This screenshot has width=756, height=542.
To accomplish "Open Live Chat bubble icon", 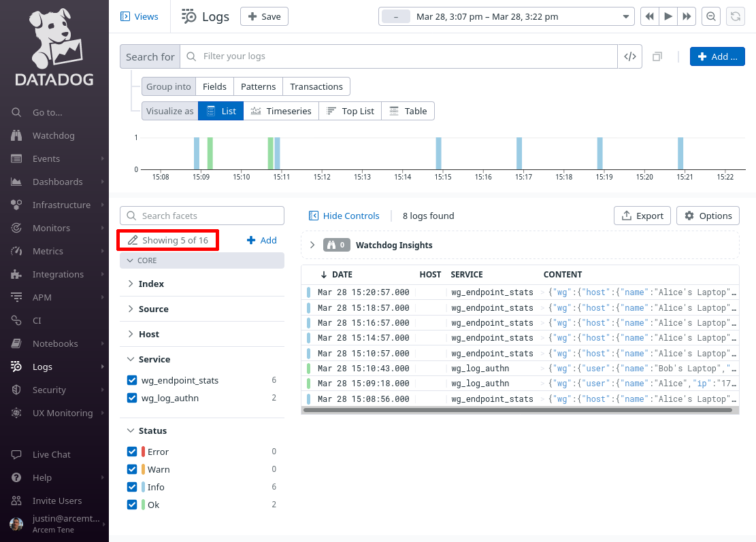I will pyautogui.click(x=16, y=454).
